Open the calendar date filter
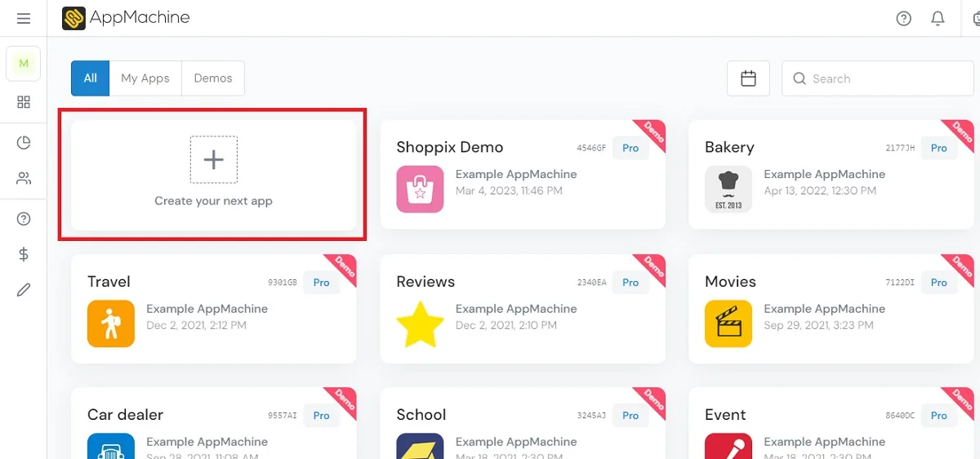Screen dimensions: 980x459 click(x=748, y=78)
